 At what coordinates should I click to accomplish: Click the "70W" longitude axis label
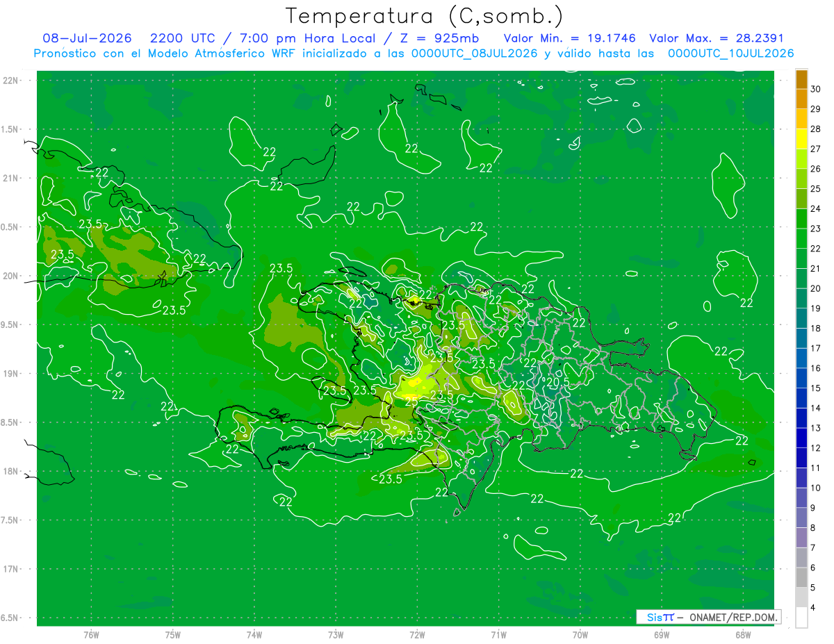580,634
